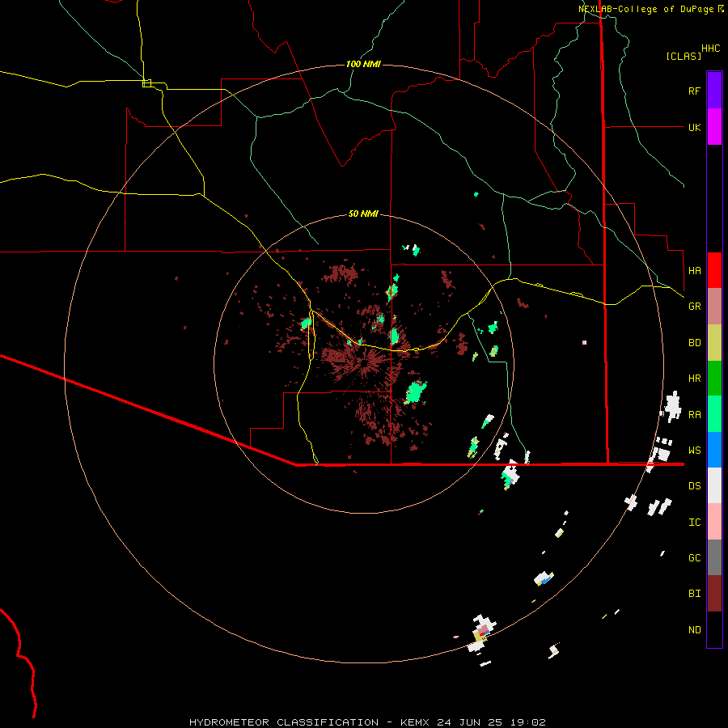Image resolution: width=728 pixels, height=728 pixels.
Task: Click the GC gray legend swatch
Action: pyautogui.click(x=714, y=557)
